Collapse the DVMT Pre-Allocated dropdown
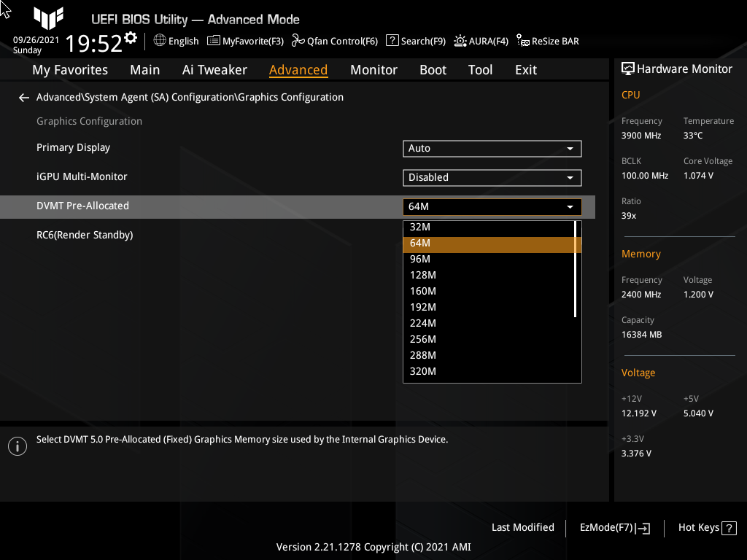Screen dimensions: 747x560 (x=570, y=206)
